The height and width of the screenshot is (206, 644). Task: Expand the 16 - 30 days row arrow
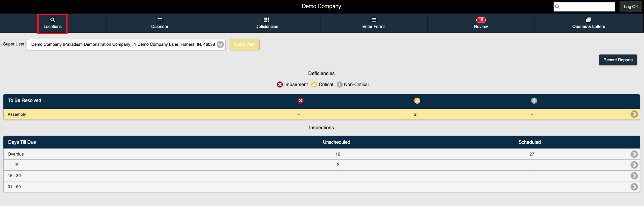(x=634, y=176)
